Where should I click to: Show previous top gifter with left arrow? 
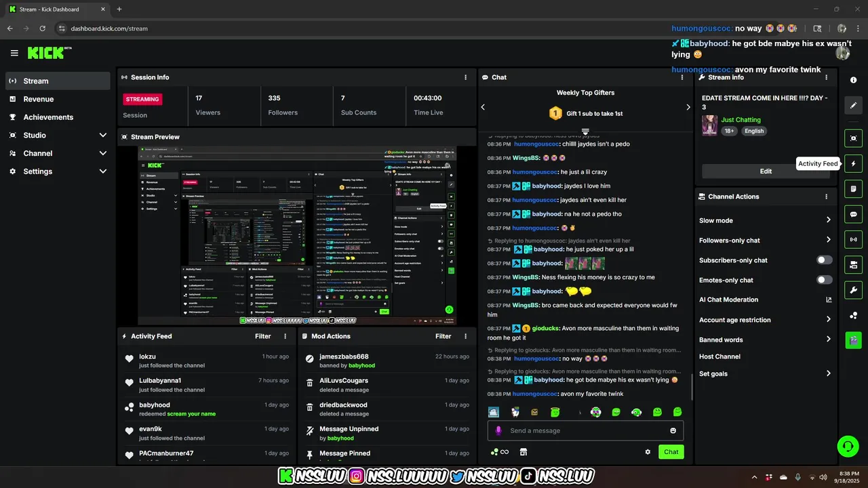[483, 107]
